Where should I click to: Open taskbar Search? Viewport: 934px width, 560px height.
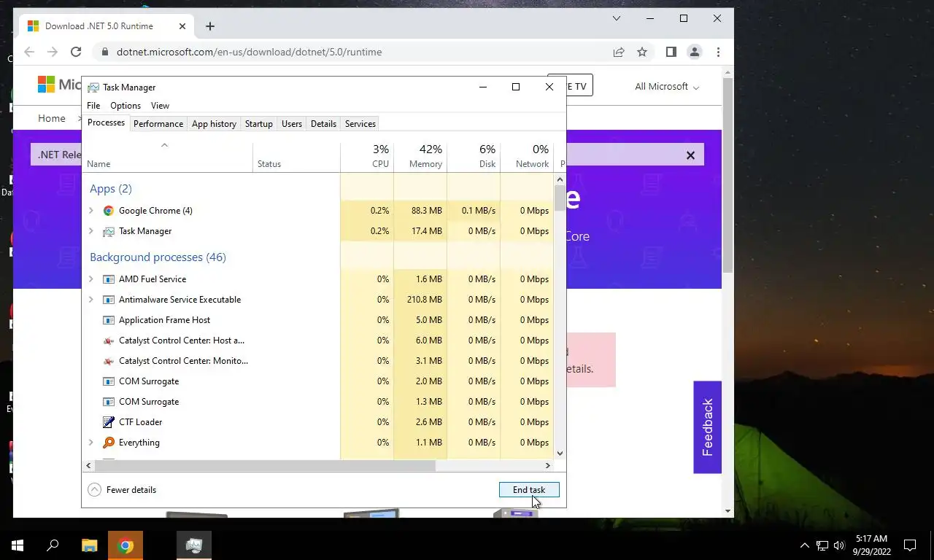pyautogui.click(x=53, y=545)
